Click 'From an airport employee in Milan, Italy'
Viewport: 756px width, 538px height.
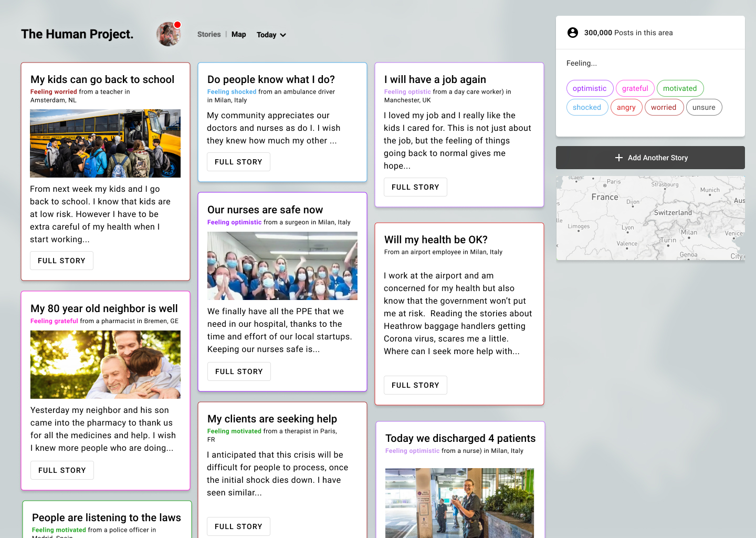pyautogui.click(x=443, y=252)
